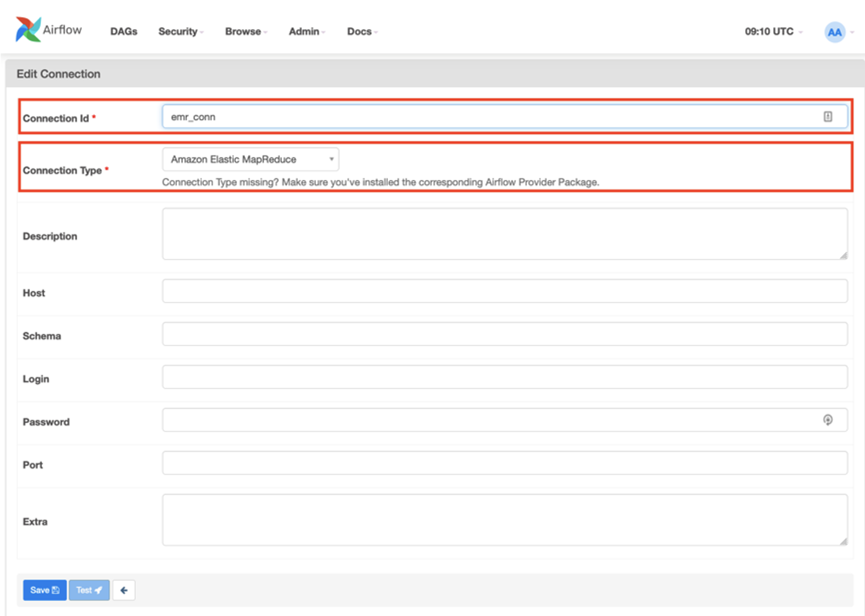This screenshot has height=616, width=865.
Task: Click autofill icon in Connection Id field
Action: (827, 116)
